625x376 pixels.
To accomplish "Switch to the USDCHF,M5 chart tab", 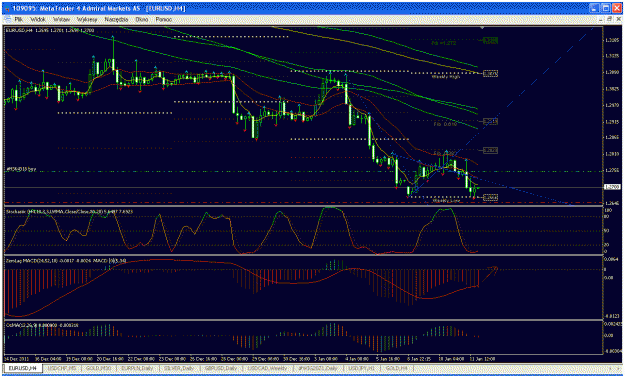I will pyautogui.click(x=61, y=368).
